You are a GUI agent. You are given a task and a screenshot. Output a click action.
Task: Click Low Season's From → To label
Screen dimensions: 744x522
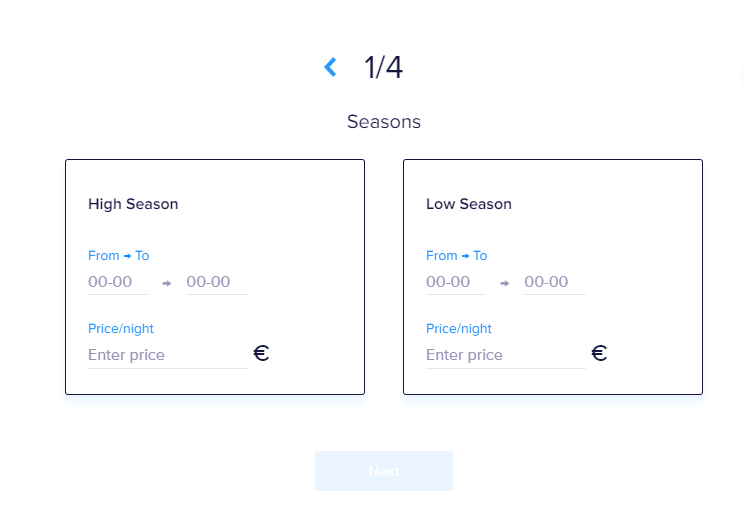pyautogui.click(x=456, y=256)
